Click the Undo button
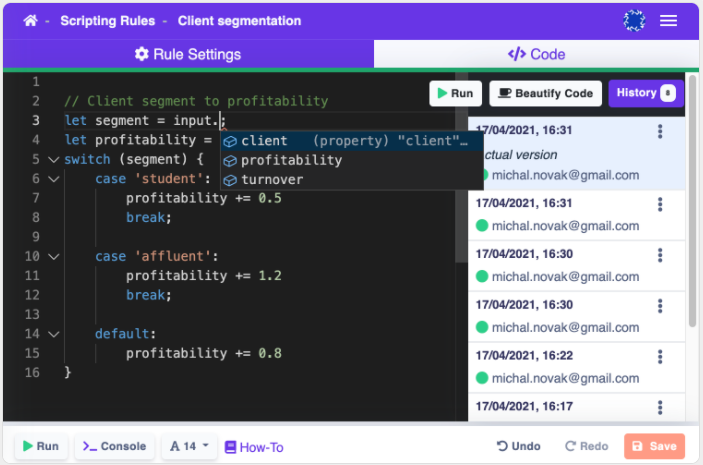The width and height of the screenshot is (703, 465). point(518,446)
